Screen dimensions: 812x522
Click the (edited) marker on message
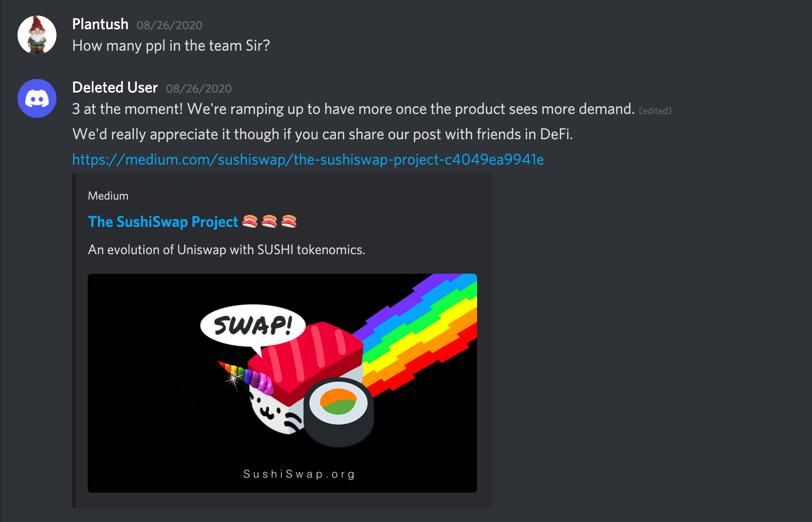click(655, 111)
